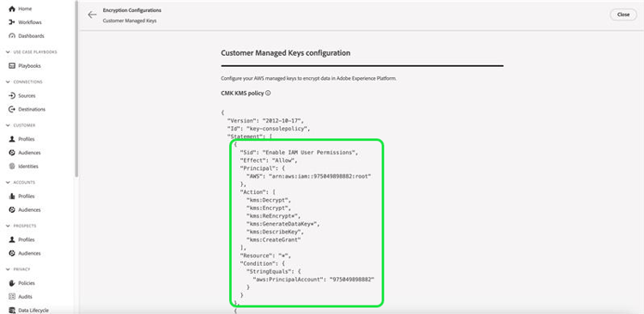Screen dimensions: 644x314
Task: Click Customer Audiences icon
Action: click(x=12, y=153)
